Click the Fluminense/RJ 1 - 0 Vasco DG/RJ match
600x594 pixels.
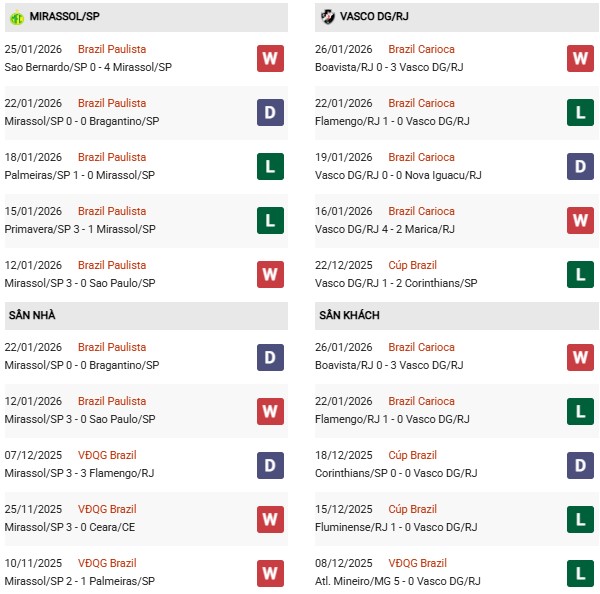[x=398, y=527]
